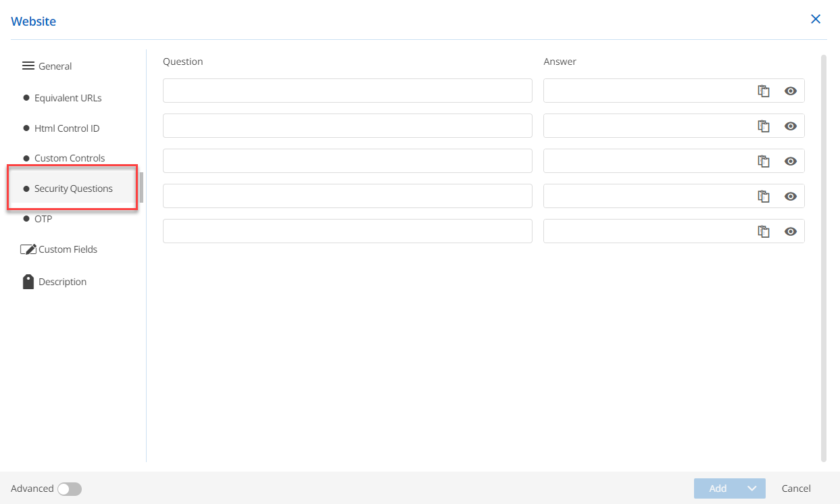Reveal the first security answer
The width and height of the screenshot is (840, 504).
(791, 90)
